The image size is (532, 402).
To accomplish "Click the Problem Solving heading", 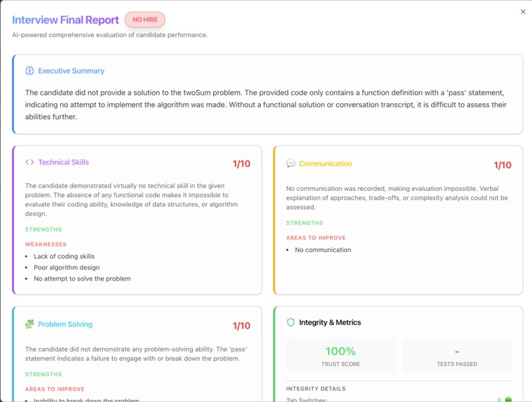I will click(x=65, y=324).
